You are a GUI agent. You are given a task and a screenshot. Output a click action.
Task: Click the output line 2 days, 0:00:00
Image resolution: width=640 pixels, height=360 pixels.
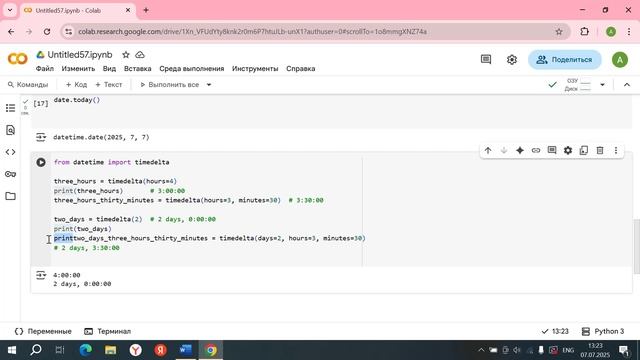point(82,284)
